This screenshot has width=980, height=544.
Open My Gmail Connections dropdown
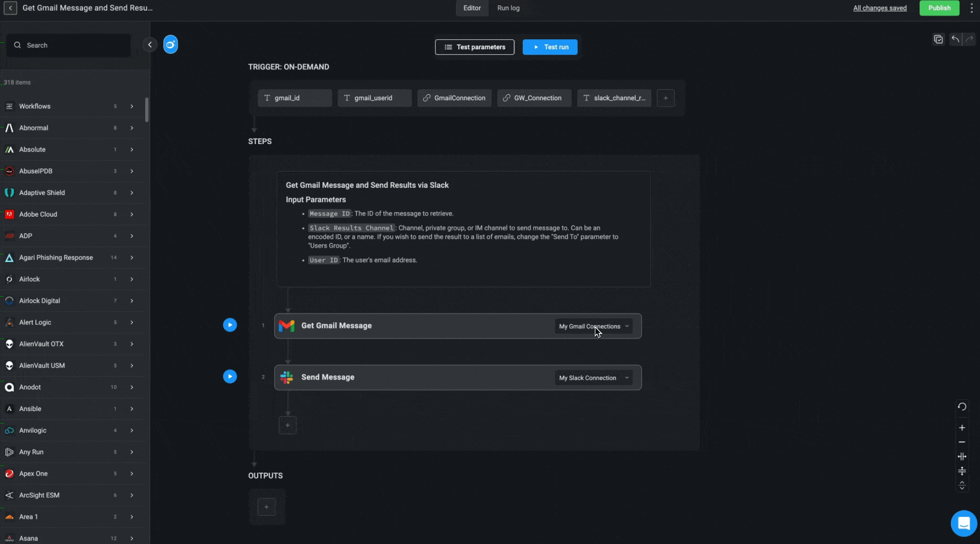point(594,326)
